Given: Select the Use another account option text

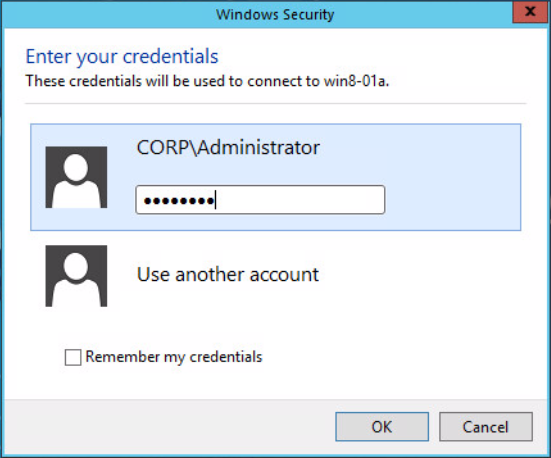Looking at the screenshot, I should click(x=228, y=275).
